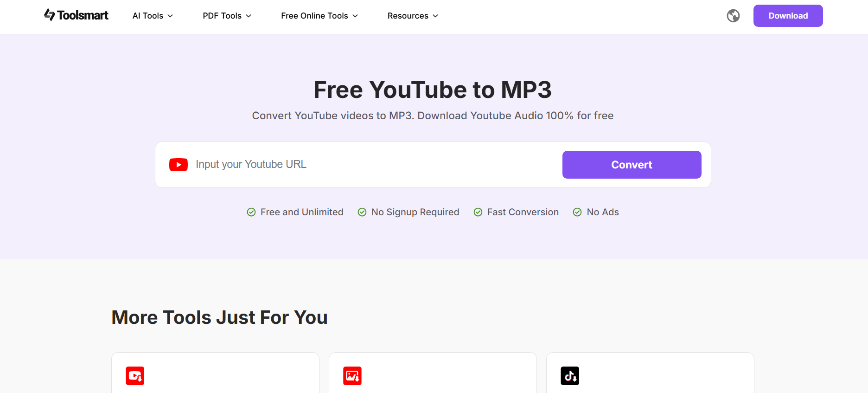This screenshot has width=868, height=393.
Task: Click the Free YouTube to MP3 heading
Action: pos(433,90)
